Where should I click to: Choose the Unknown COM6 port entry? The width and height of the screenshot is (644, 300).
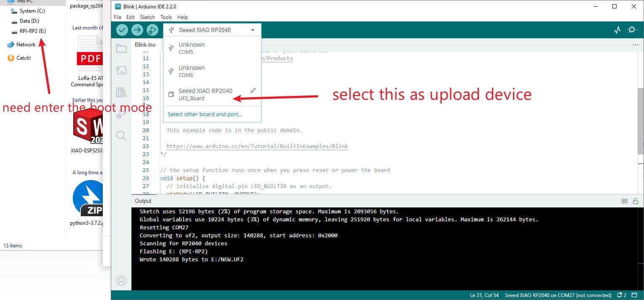coord(212,71)
